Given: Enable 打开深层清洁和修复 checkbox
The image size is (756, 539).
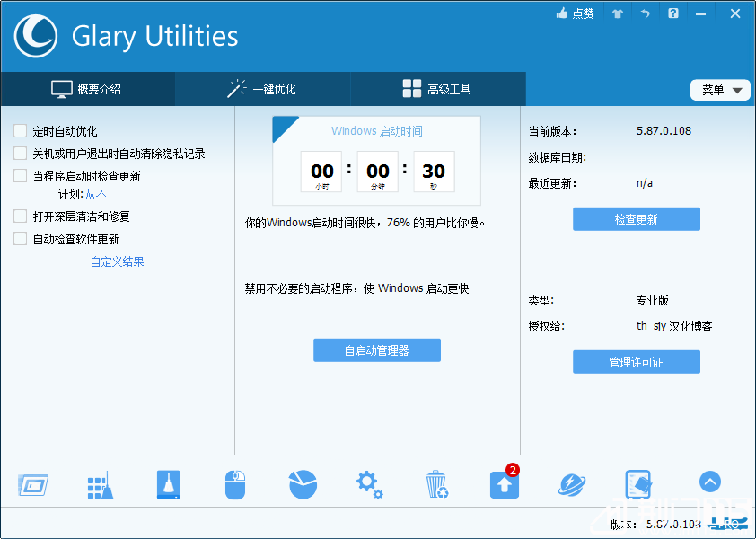Looking at the screenshot, I should 21,216.
